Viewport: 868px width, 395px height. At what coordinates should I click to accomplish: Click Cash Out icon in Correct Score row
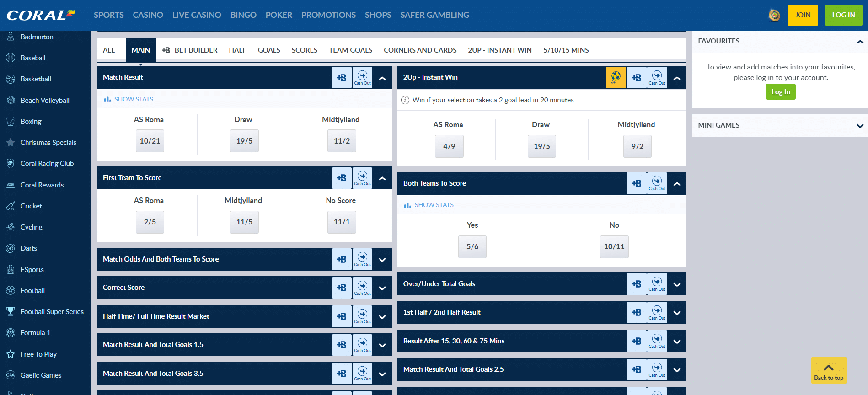[x=362, y=288]
